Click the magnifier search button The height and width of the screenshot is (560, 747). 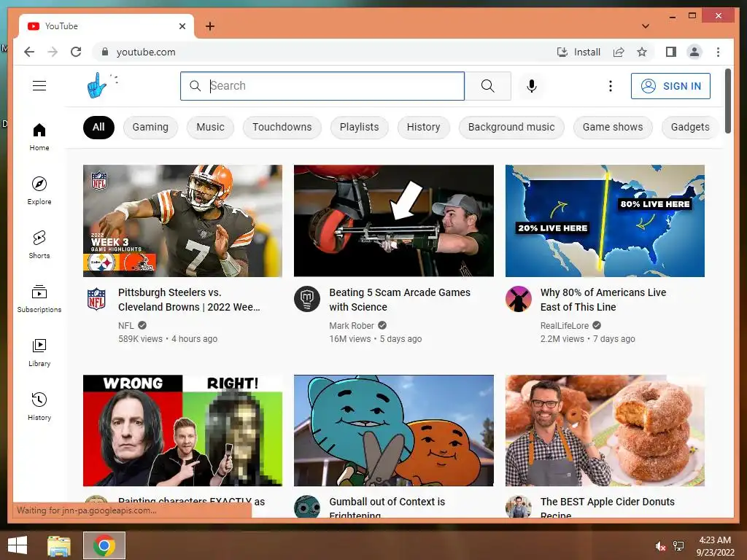488,86
